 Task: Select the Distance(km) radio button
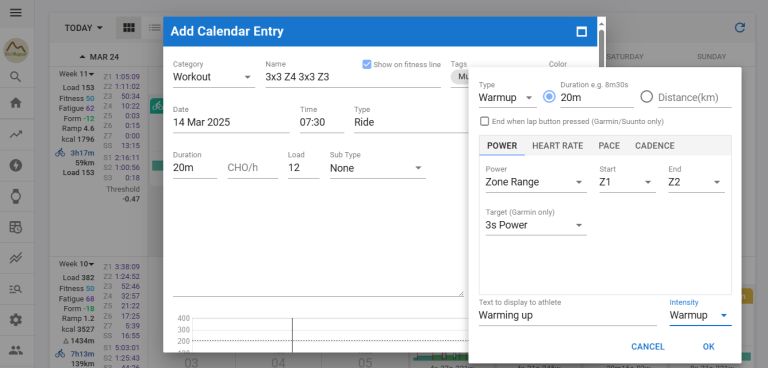(647, 97)
